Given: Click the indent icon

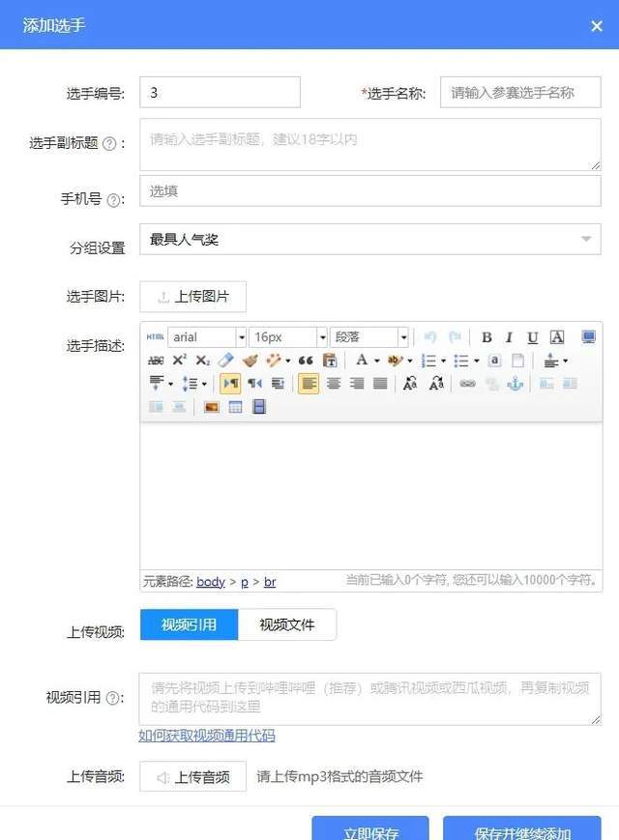Looking at the screenshot, I should click(279, 384).
